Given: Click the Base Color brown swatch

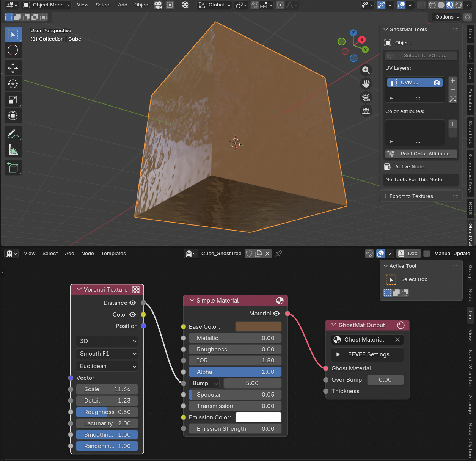Looking at the screenshot, I should (258, 327).
